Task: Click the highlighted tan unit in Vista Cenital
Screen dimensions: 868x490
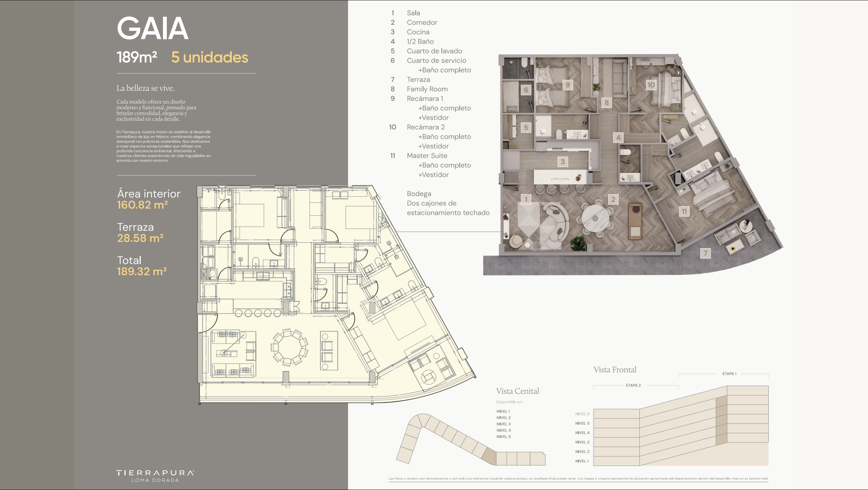Action: pos(489,456)
